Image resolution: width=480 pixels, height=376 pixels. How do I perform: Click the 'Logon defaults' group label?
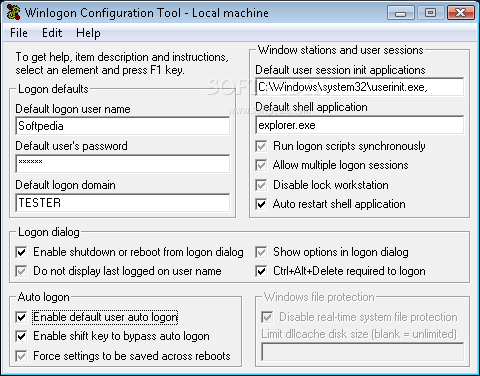53,89
